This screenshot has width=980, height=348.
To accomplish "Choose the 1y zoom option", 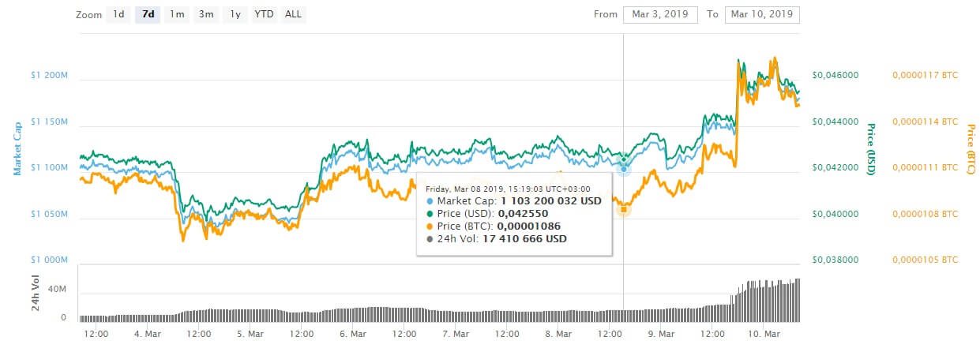I will (x=235, y=14).
